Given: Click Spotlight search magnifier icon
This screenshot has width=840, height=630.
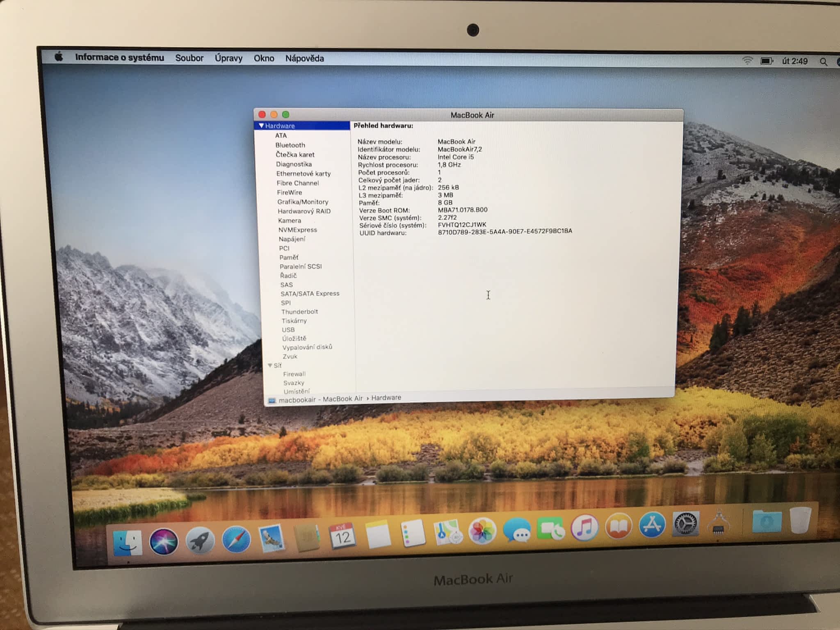Looking at the screenshot, I should (823, 62).
